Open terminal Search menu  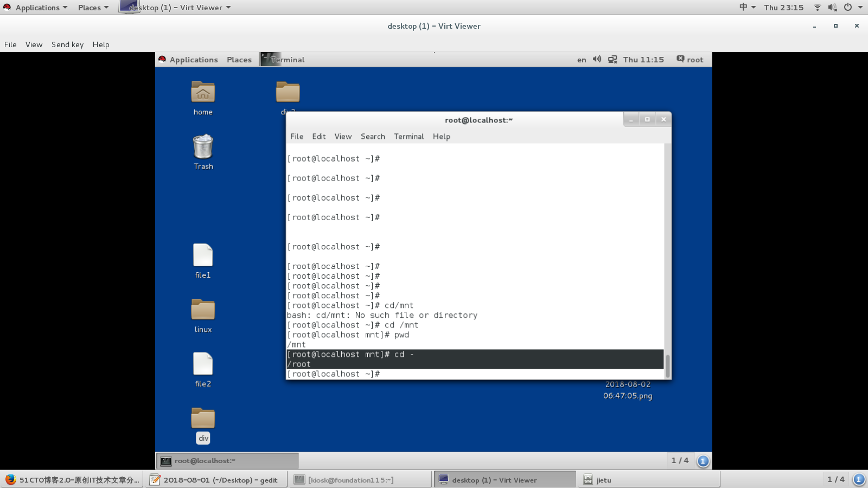[x=373, y=137]
